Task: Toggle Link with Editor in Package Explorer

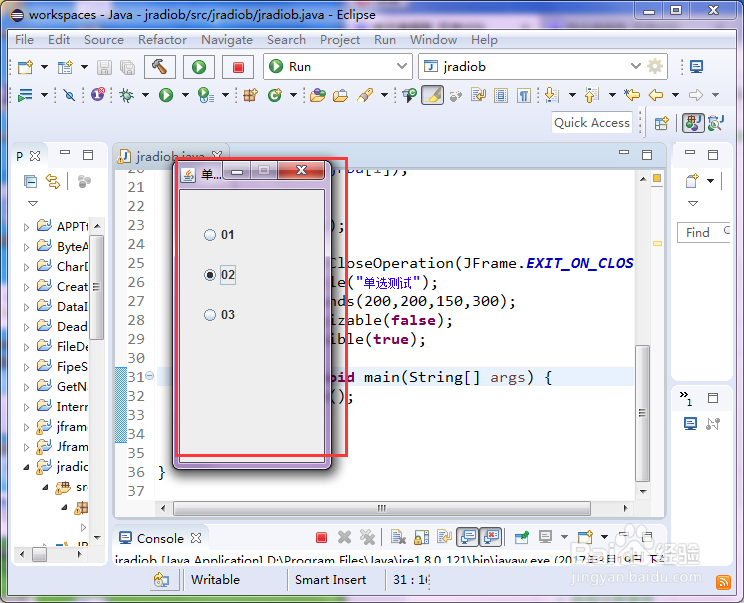Action: point(53,182)
